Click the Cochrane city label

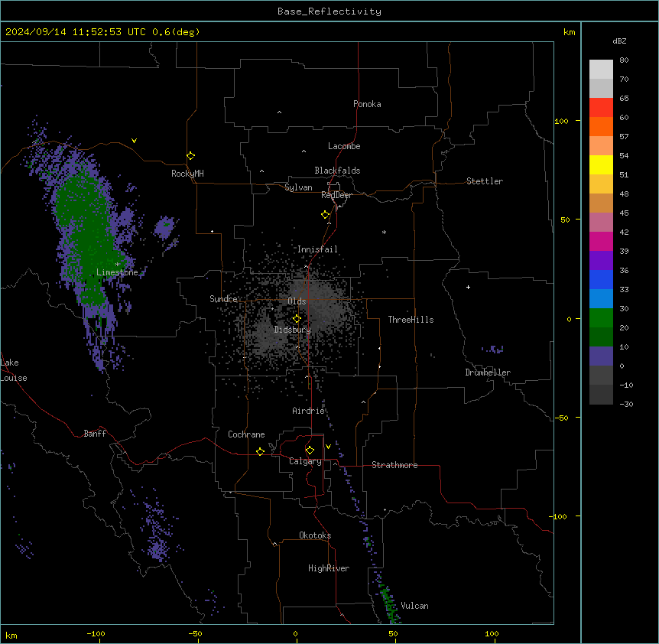[246, 434]
